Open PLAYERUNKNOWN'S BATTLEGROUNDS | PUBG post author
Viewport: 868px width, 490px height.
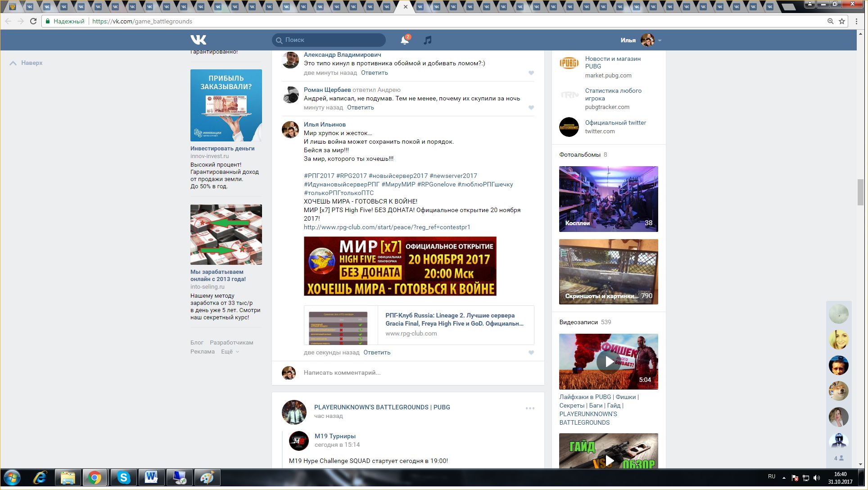[382, 407]
